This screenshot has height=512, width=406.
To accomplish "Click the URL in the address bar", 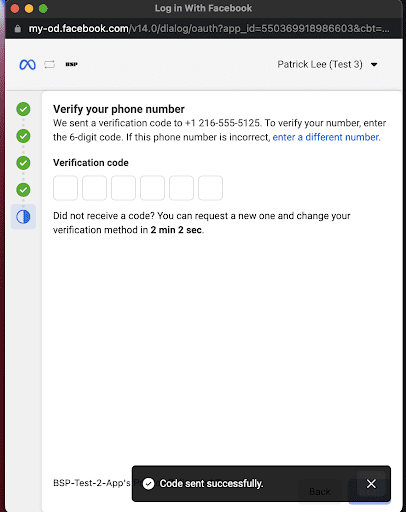I will coord(209,29).
